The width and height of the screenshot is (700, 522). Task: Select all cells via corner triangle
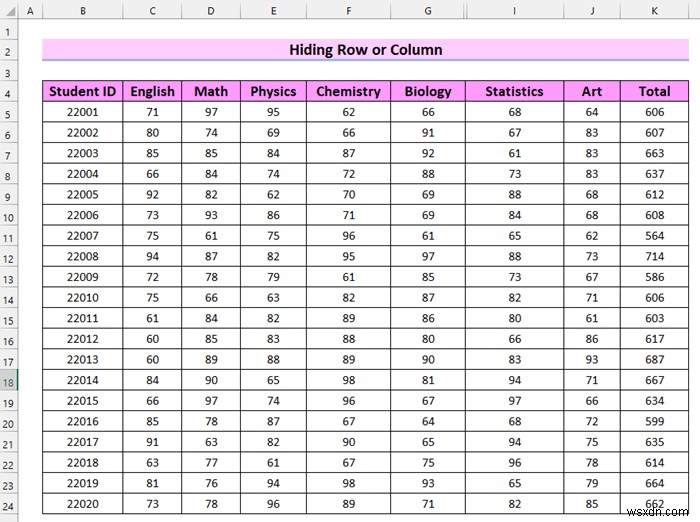9,10
